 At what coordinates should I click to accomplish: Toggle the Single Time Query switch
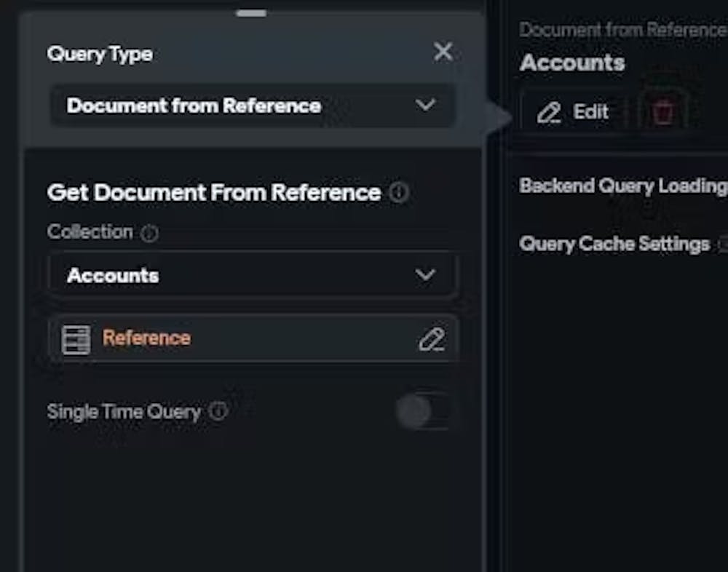click(x=422, y=412)
